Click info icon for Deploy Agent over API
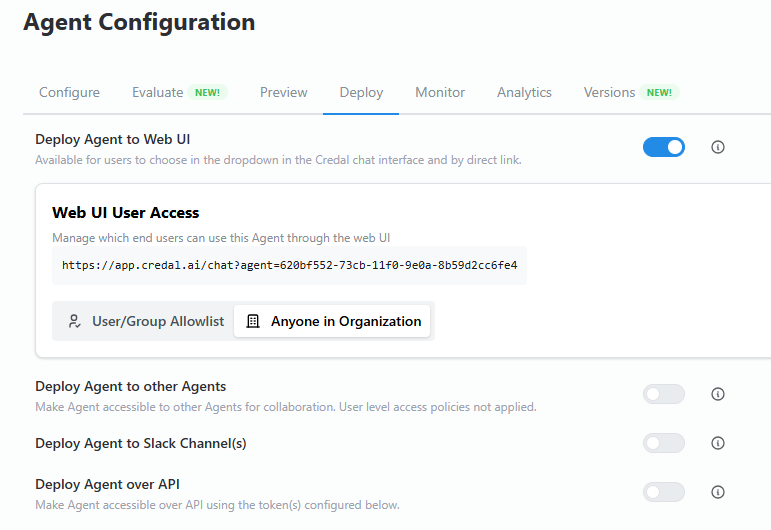The image size is (771, 530). click(x=717, y=492)
